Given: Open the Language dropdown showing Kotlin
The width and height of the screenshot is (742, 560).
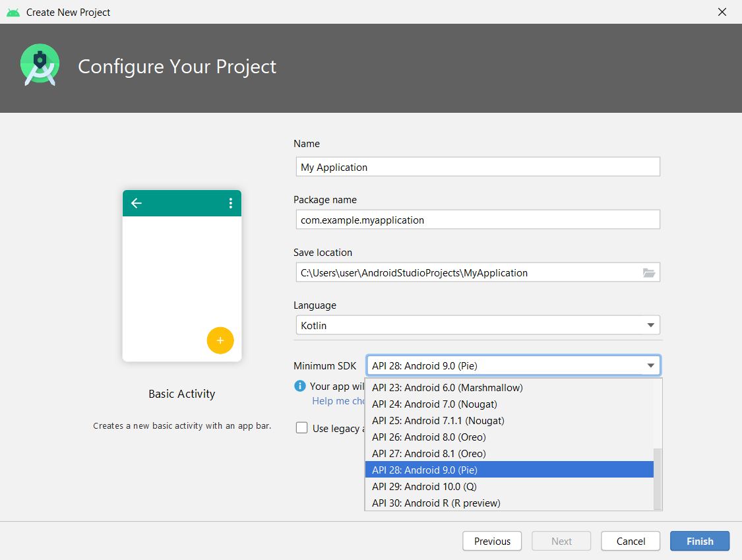Looking at the screenshot, I should 478,325.
